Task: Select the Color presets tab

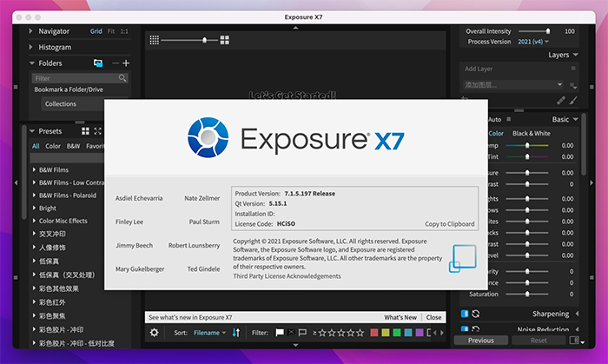Action: pyautogui.click(x=53, y=146)
